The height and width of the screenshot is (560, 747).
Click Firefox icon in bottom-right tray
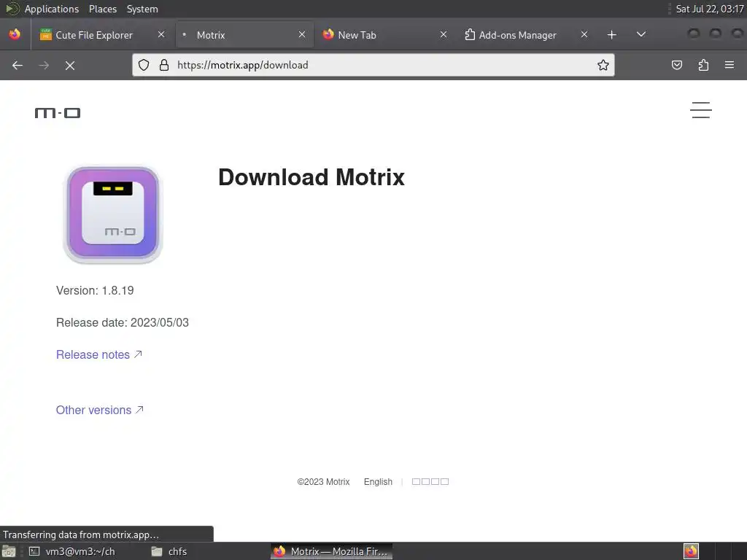[x=691, y=551]
